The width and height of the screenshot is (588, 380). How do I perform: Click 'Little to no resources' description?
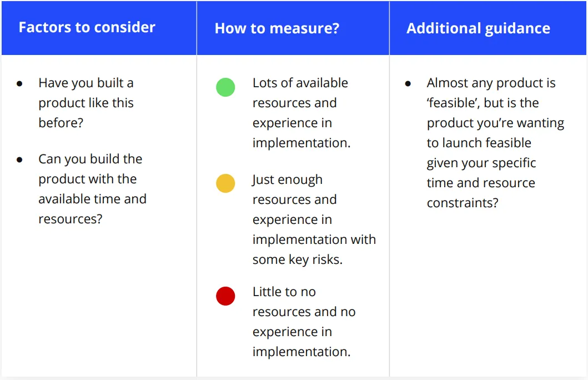[x=304, y=322]
